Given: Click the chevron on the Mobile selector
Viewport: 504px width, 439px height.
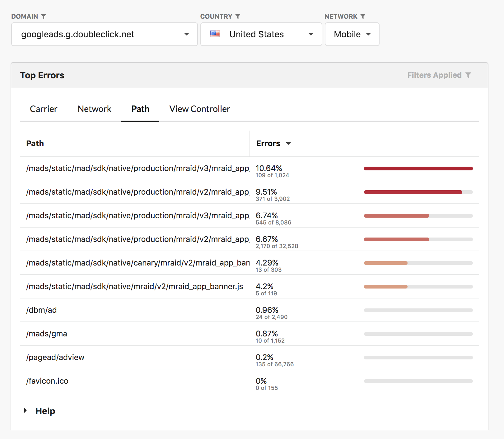Looking at the screenshot, I should [369, 35].
